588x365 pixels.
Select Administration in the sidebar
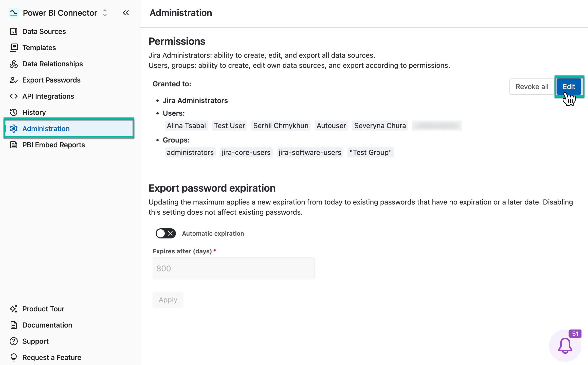point(69,129)
